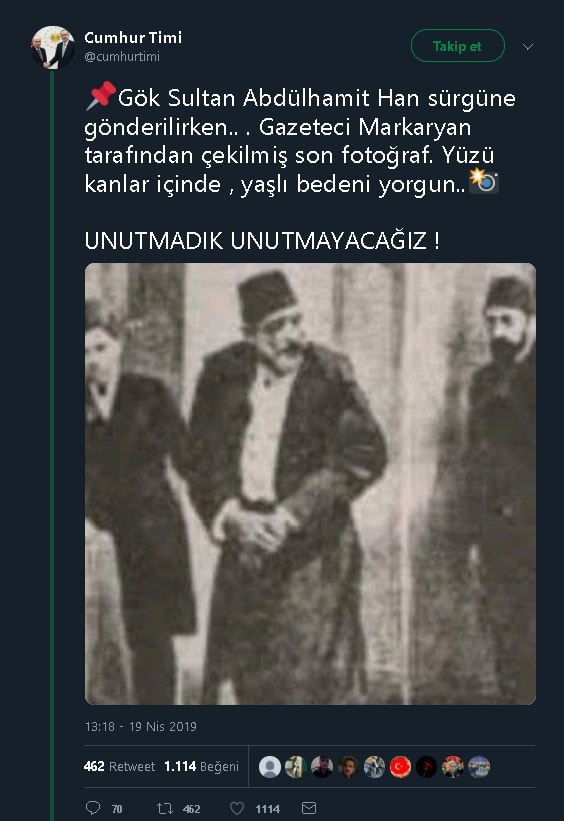Viewport: 564px width, 821px height.
Task: View the 1.114 Beğeni likes list
Action: click(202, 767)
